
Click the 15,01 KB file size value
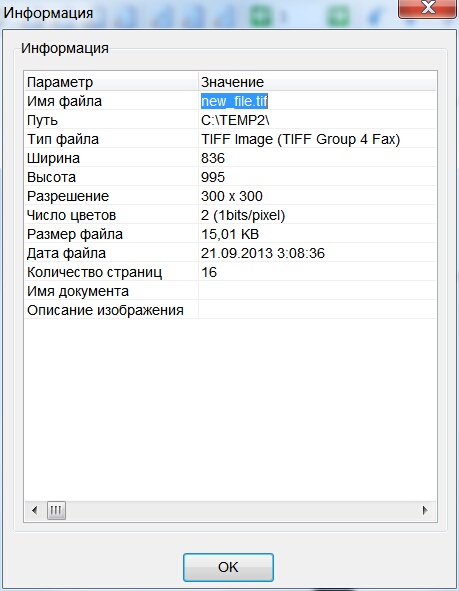pyautogui.click(x=230, y=234)
